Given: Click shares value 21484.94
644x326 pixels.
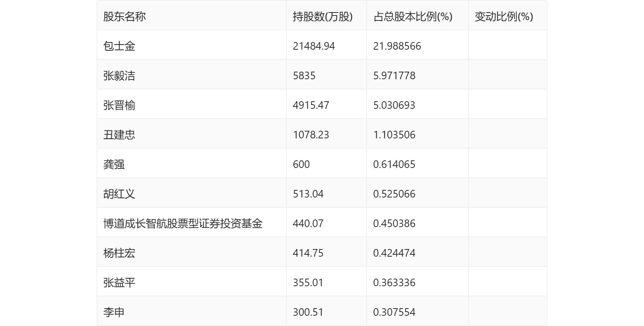Looking at the screenshot, I should click(314, 46).
